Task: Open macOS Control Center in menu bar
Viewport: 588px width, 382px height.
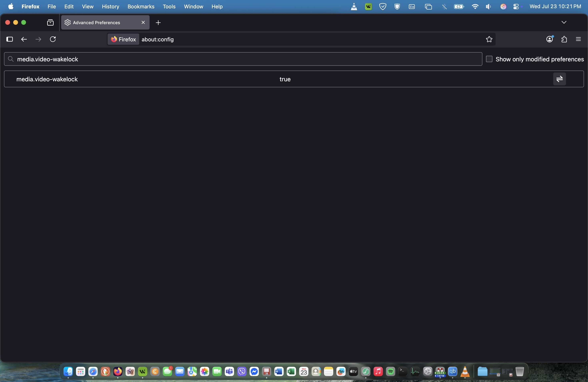Action: coord(516,7)
